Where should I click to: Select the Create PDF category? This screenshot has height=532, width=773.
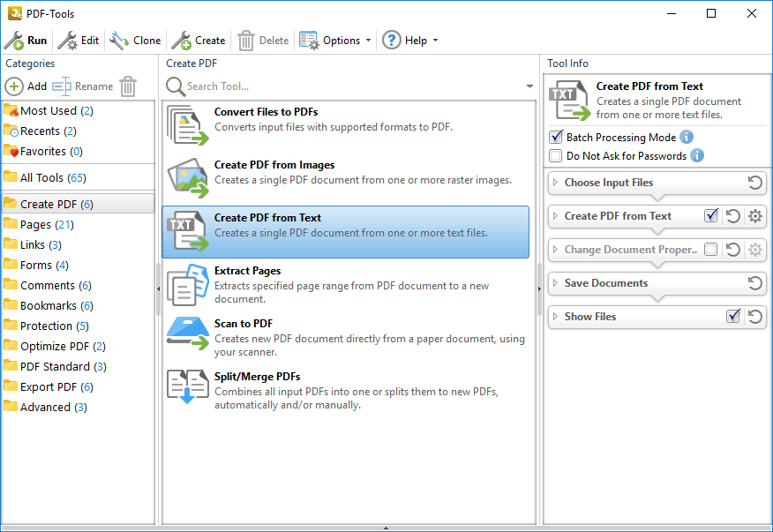click(x=78, y=204)
